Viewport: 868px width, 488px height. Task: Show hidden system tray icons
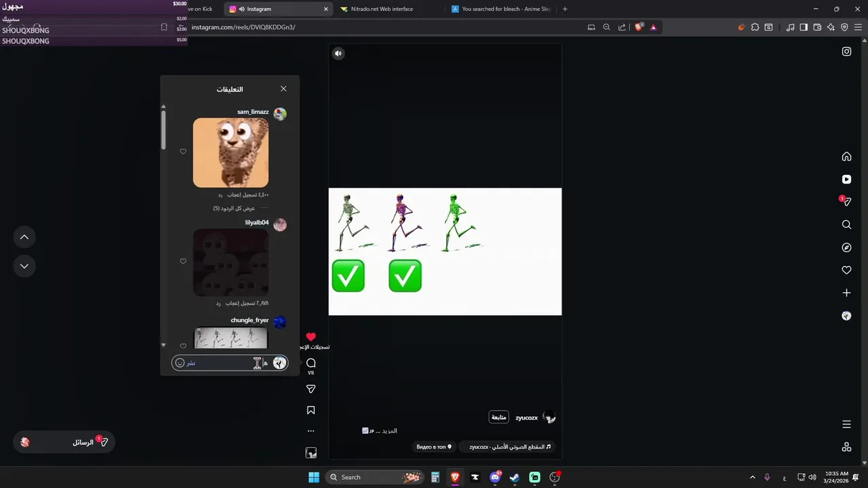click(752, 477)
